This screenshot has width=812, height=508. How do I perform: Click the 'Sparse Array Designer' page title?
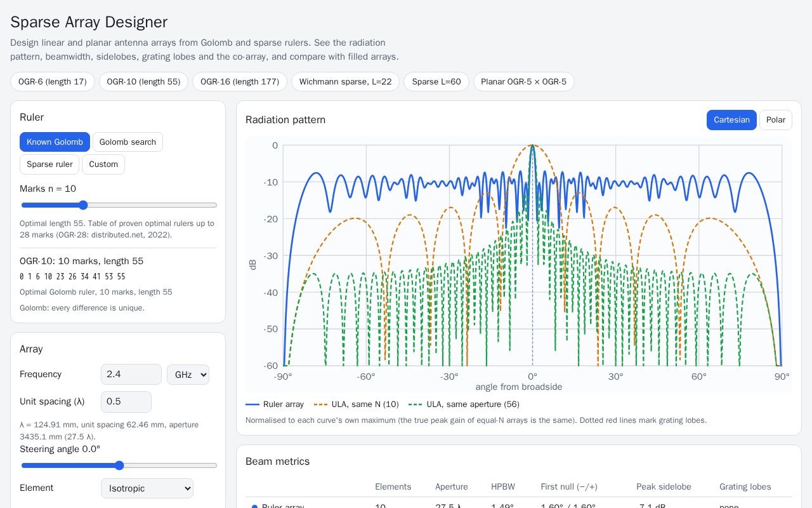tap(89, 22)
